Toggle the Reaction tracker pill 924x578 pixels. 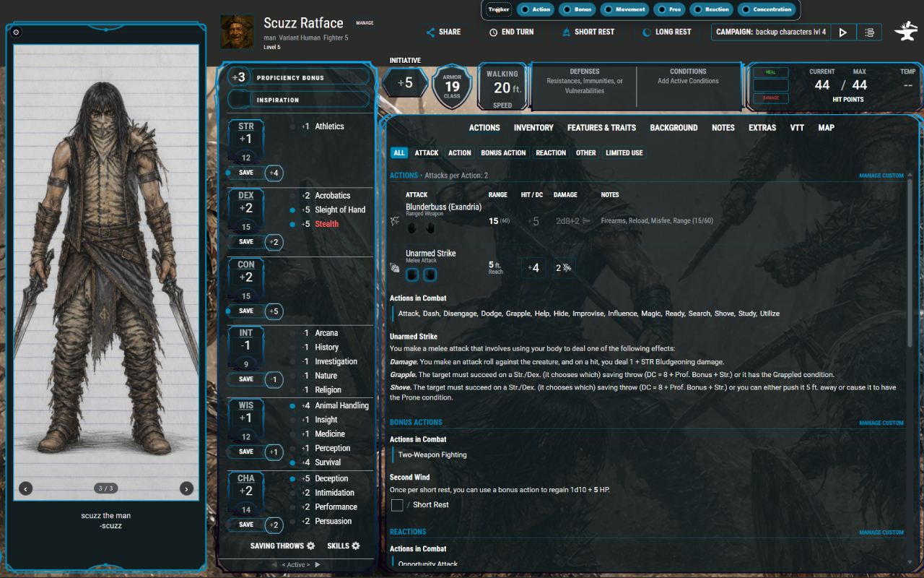pos(711,9)
